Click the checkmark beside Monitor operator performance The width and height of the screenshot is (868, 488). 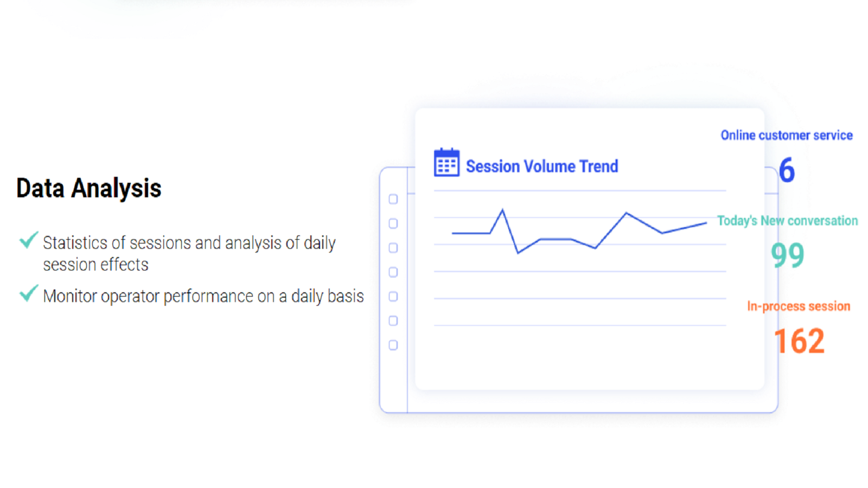[28, 293]
